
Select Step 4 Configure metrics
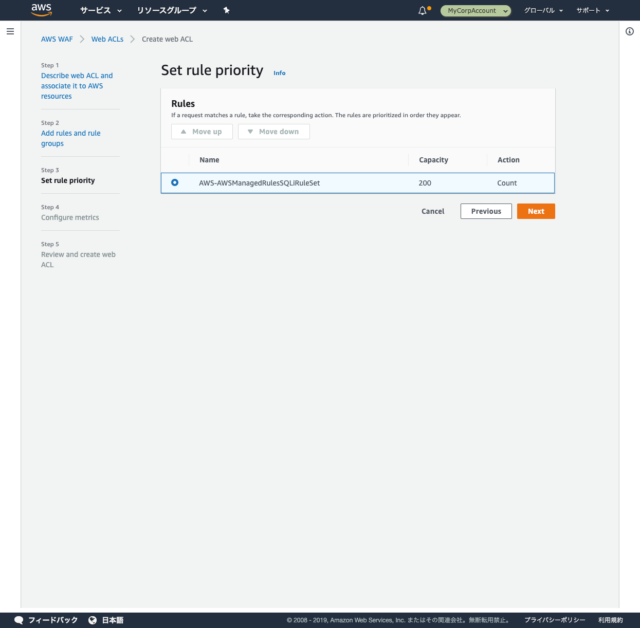click(70, 217)
